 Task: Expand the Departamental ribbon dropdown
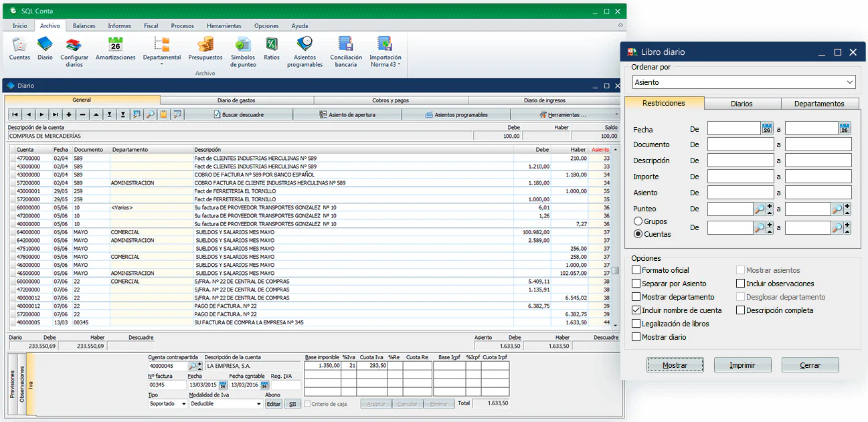(x=162, y=52)
